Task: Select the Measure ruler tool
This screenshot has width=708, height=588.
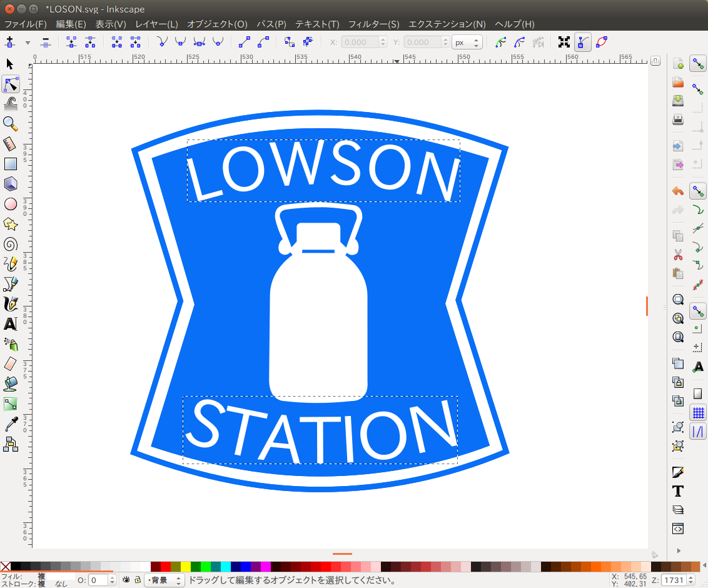Action: pyautogui.click(x=10, y=144)
